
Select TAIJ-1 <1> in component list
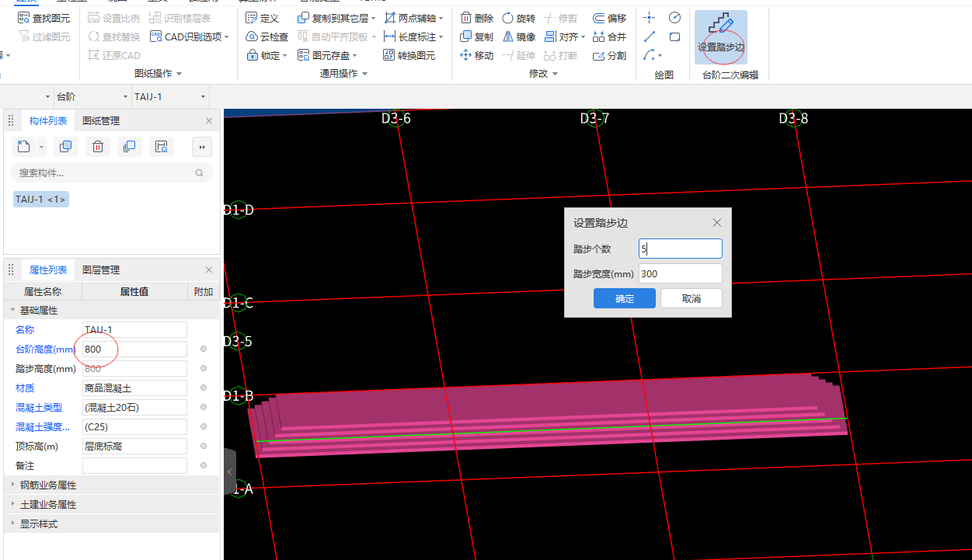(41, 200)
